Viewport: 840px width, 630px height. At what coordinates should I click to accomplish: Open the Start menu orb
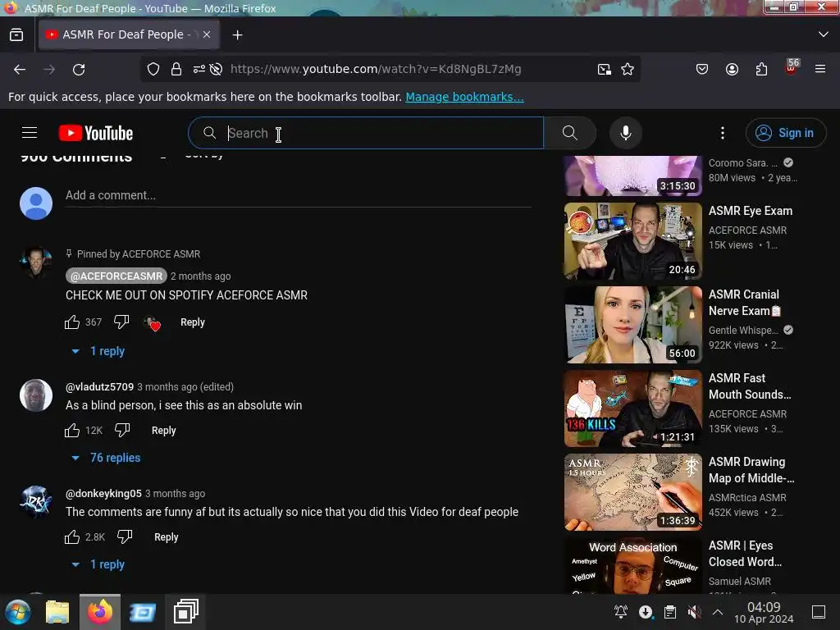(x=18, y=612)
